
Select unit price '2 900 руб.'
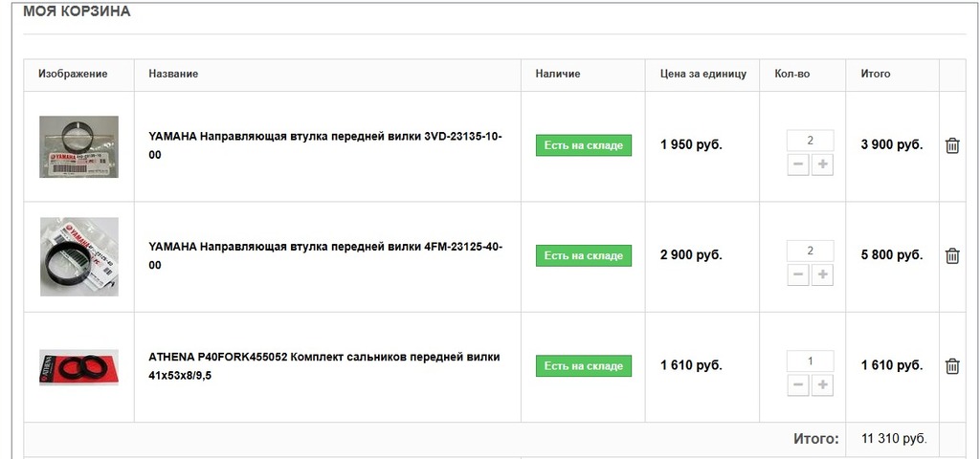click(691, 255)
